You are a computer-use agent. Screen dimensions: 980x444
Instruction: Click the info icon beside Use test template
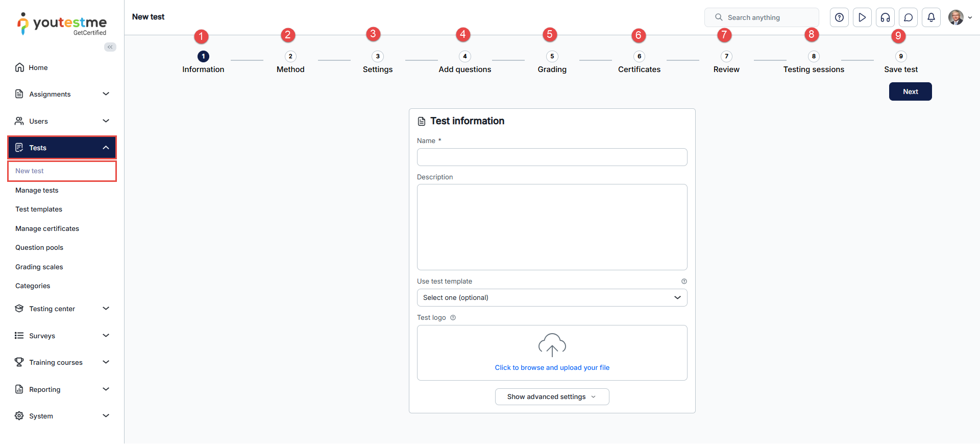684,282
